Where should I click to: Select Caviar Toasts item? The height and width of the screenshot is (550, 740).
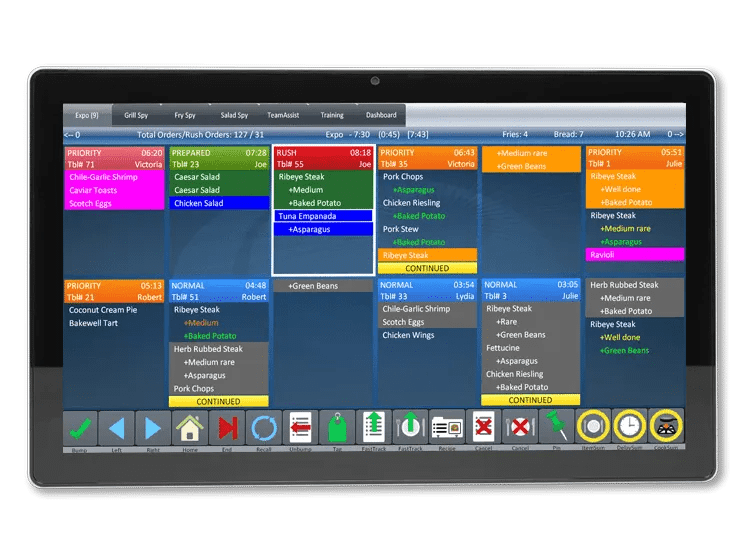click(x=114, y=190)
